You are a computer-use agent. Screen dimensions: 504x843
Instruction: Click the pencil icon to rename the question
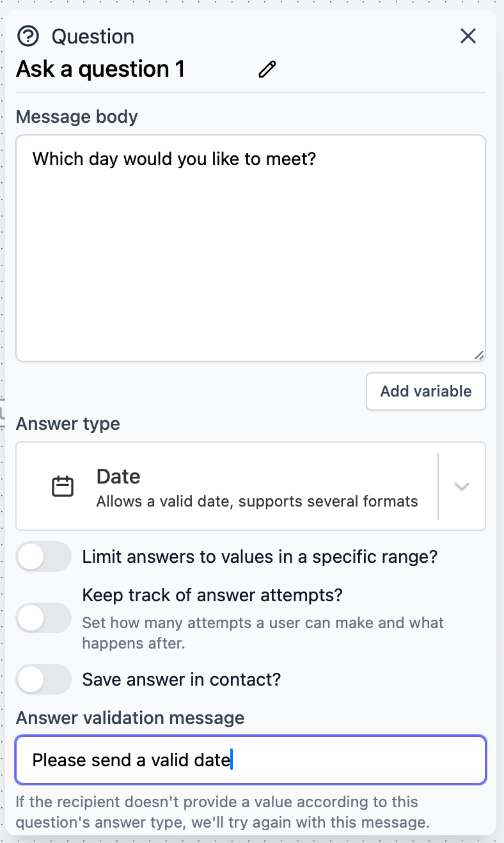coord(267,68)
